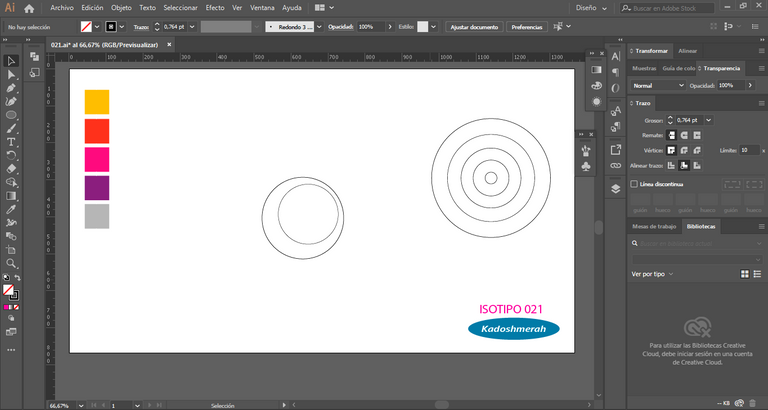The height and width of the screenshot is (410, 768).
Task: Open the Ventana menu
Action: [x=262, y=8]
